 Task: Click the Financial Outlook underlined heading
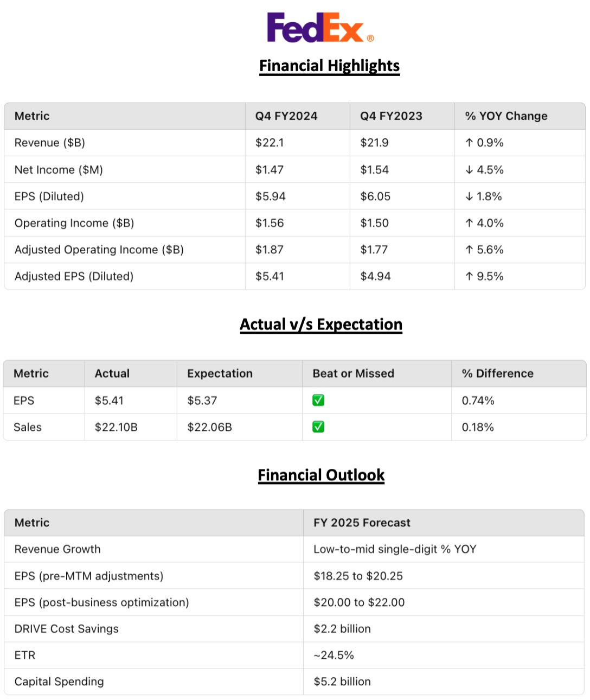(x=321, y=475)
